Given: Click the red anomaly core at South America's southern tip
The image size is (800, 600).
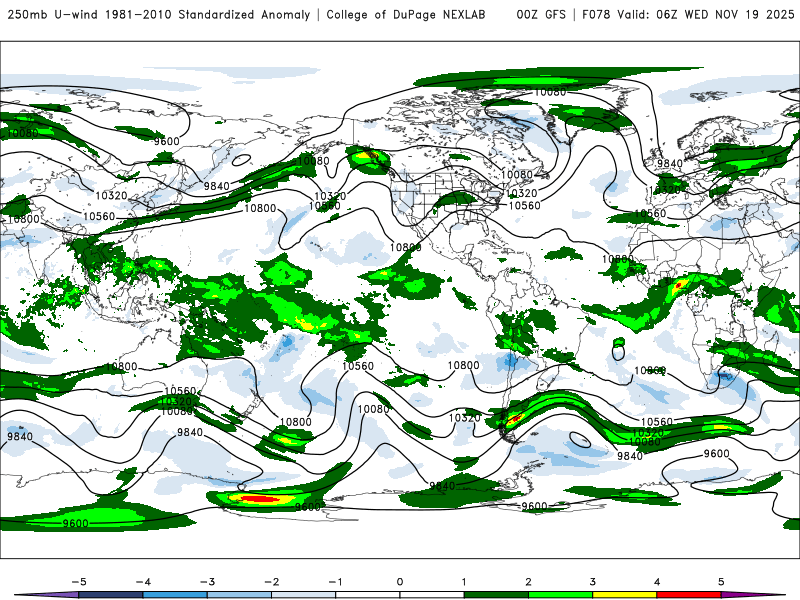Looking at the screenshot, I should 514,419.
